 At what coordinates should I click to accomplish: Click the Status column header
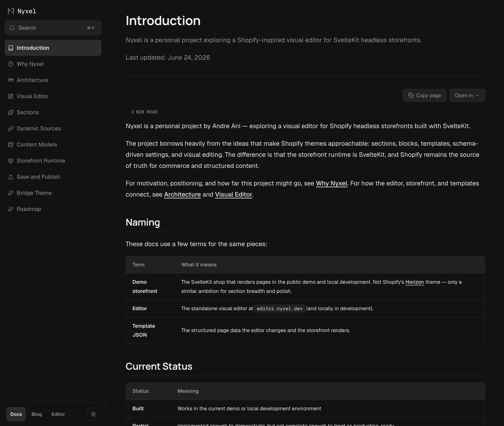click(x=140, y=391)
